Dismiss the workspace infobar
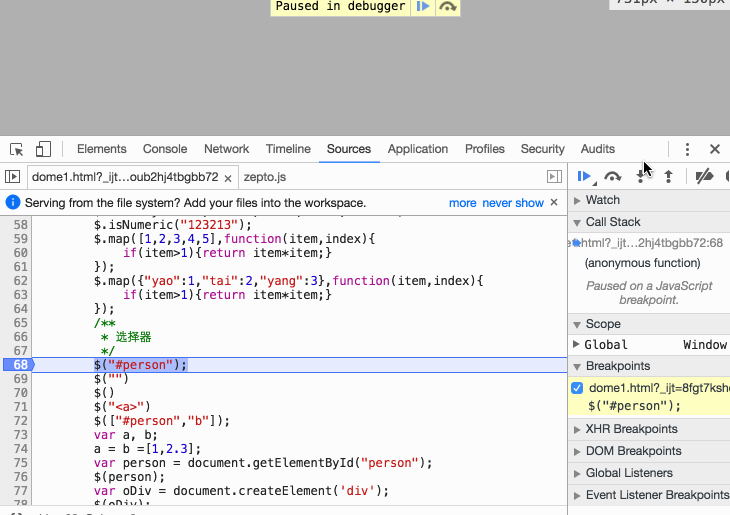The width and height of the screenshot is (730, 515). 554,202
